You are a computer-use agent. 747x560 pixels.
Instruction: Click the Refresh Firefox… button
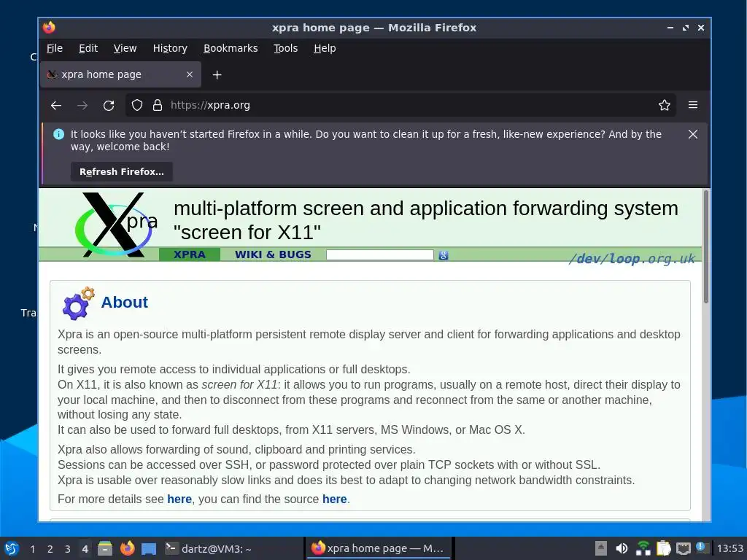click(122, 172)
